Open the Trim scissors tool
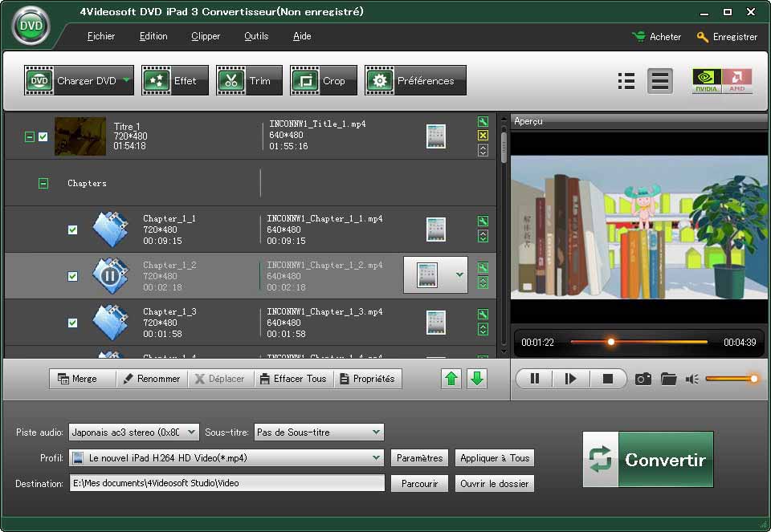The width and height of the screenshot is (771, 532). [x=249, y=80]
